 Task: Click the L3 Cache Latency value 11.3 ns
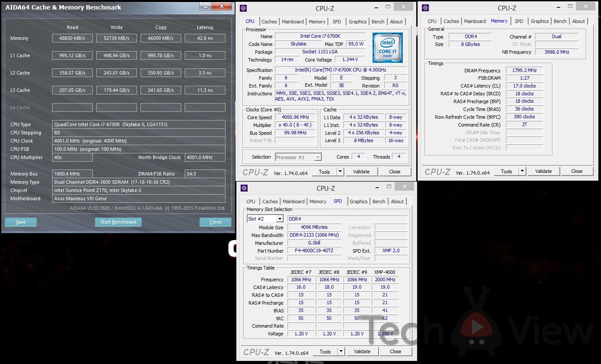pyautogui.click(x=205, y=90)
